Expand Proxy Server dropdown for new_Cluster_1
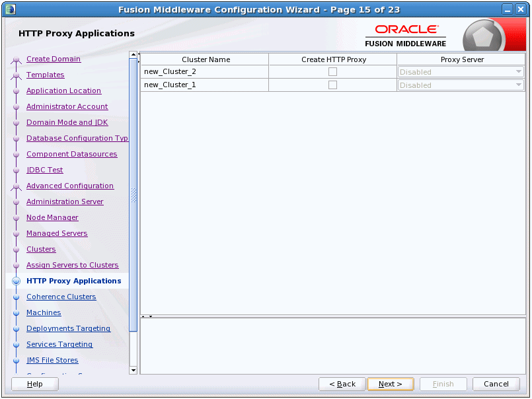 click(461, 85)
